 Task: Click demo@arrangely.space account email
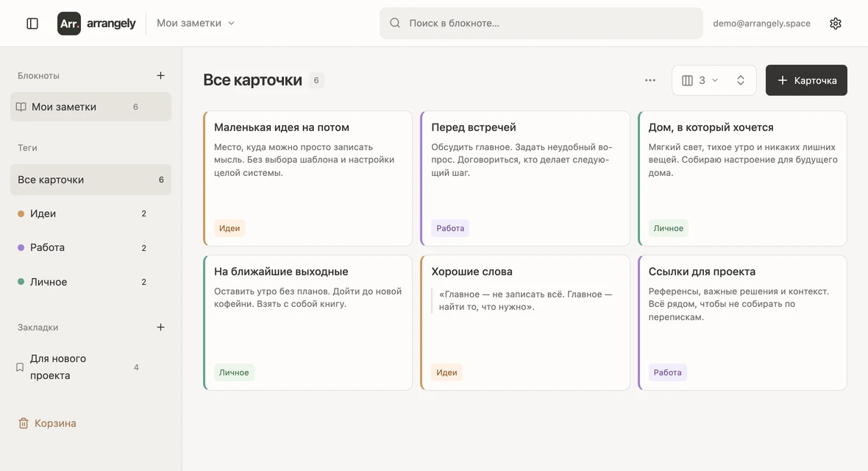click(x=762, y=24)
